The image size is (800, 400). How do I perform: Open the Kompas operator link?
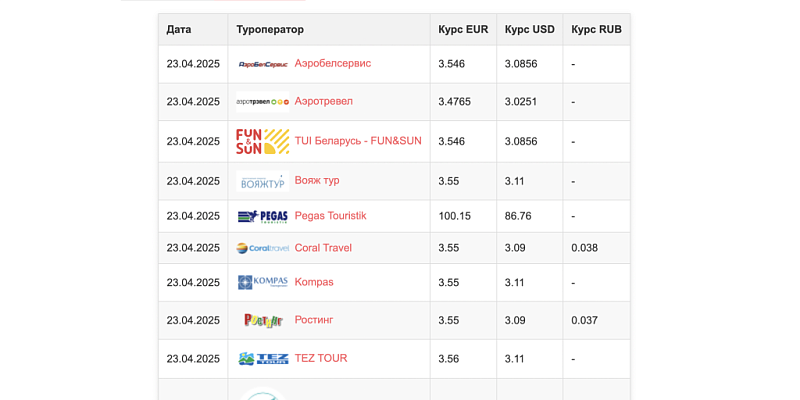pyautogui.click(x=314, y=282)
